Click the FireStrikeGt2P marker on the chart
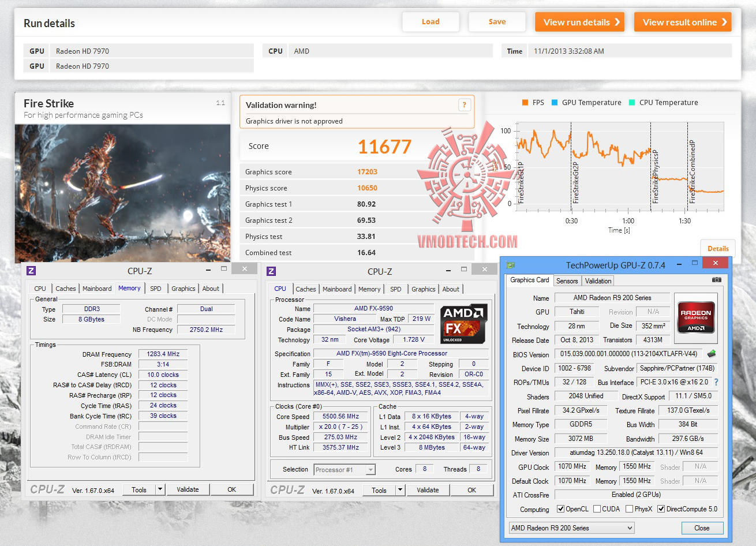 [x=575, y=182]
